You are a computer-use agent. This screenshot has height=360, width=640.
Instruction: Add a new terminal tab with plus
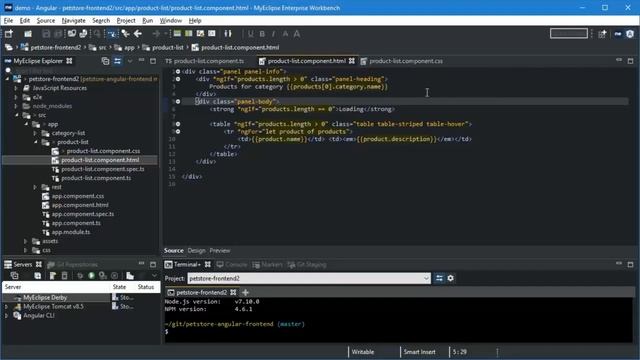coord(245,292)
